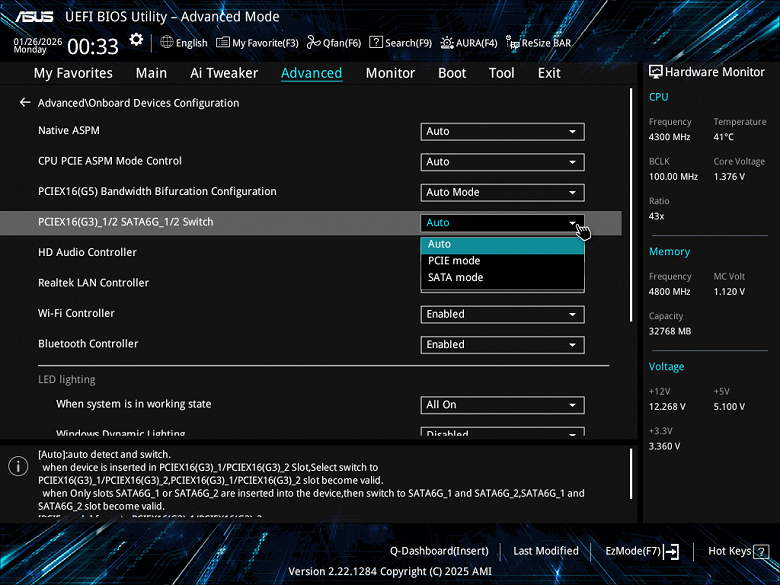Open My Favorite(F3) in the top toolbar

(x=257, y=43)
